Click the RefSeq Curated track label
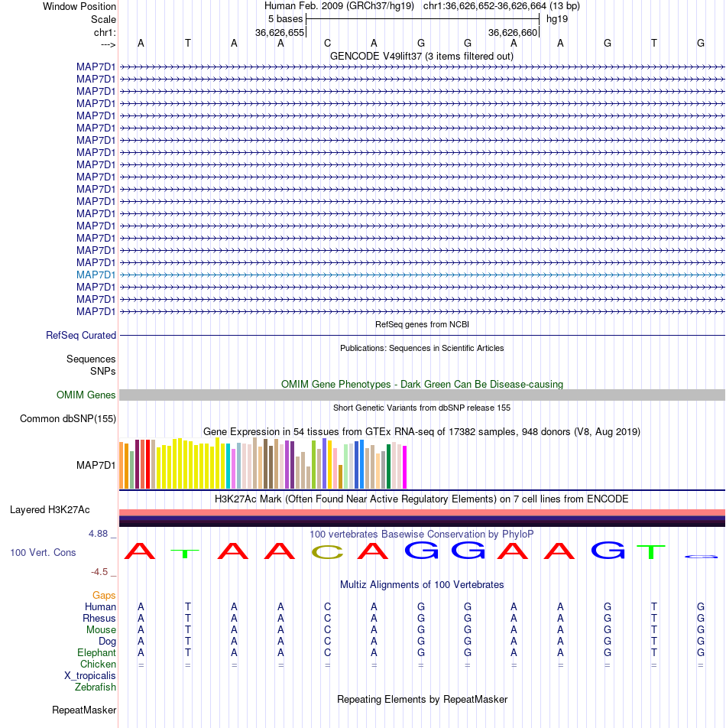 pyautogui.click(x=81, y=335)
